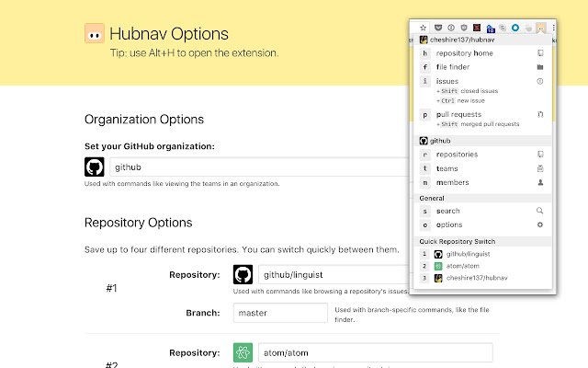
Task: Open the Pocket extension icon
Action: click(438, 28)
